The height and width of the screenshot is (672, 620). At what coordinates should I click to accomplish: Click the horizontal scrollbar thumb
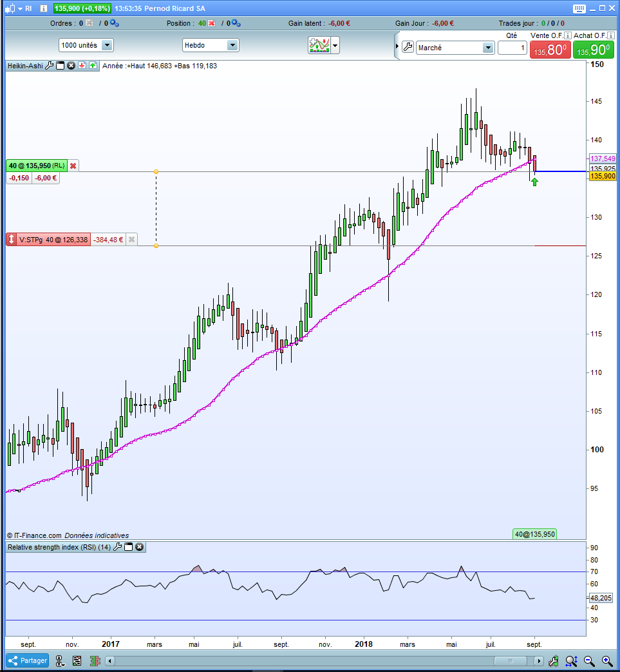pyautogui.click(x=511, y=661)
